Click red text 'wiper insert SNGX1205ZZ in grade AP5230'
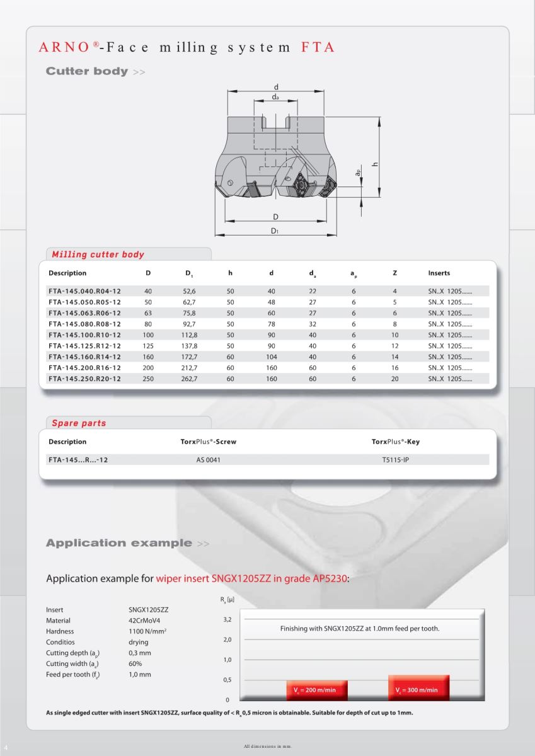Screen dimensions: 535x756 (x=251, y=578)
